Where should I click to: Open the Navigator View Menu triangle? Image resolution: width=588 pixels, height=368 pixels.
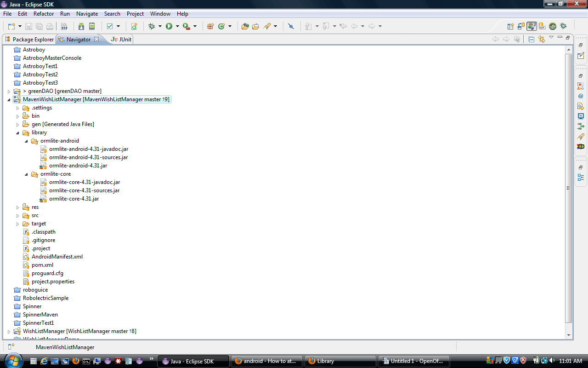(x=551, y=38)
